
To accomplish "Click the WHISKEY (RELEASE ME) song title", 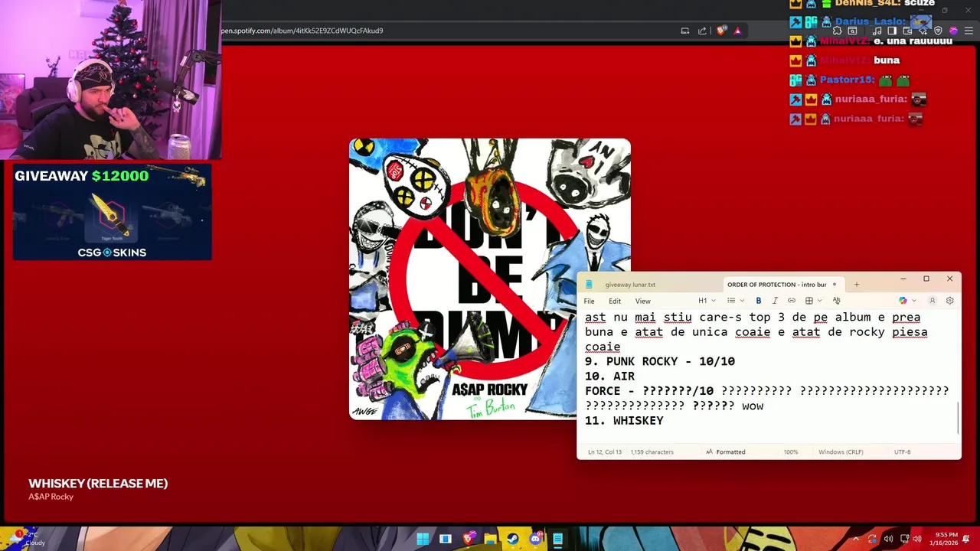I will [x=98, y=484].
